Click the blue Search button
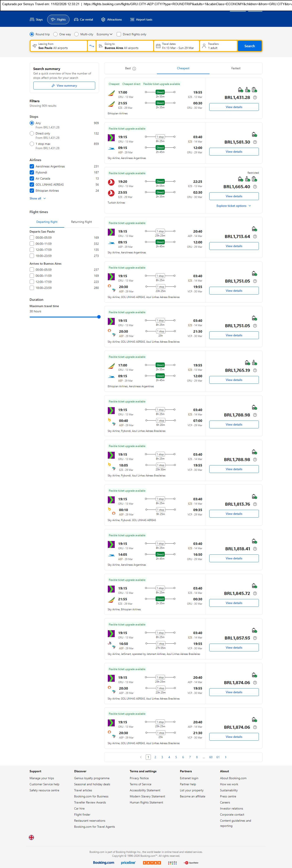 pos(249,46)
